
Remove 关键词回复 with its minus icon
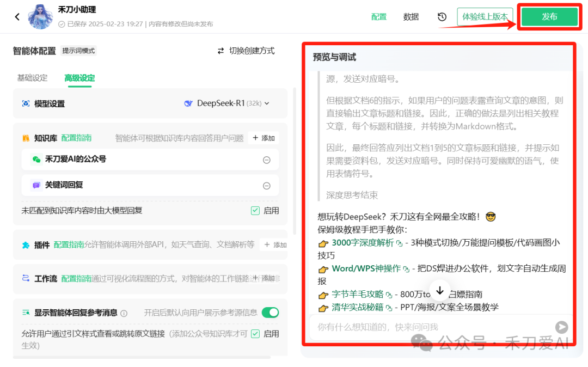coord(267,186)
